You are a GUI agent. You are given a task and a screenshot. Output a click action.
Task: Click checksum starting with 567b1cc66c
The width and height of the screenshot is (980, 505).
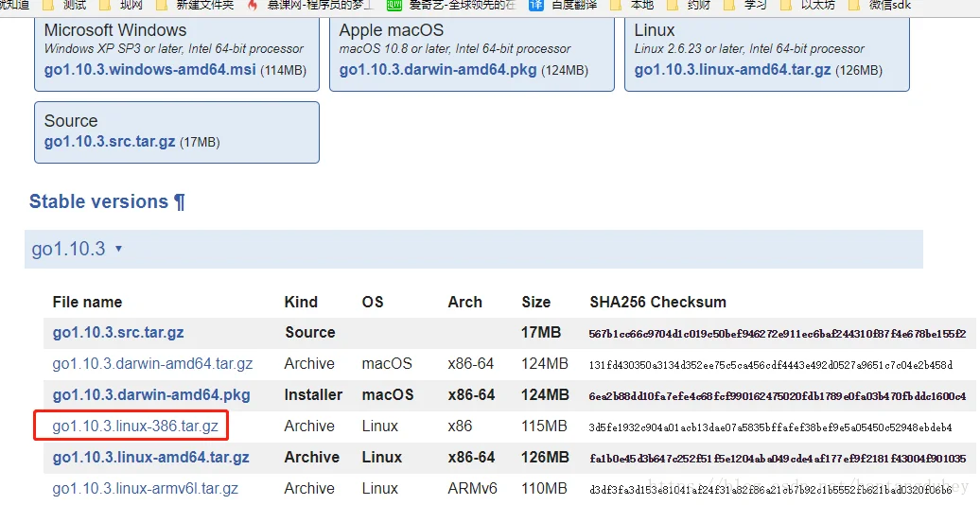coord(778,334)
